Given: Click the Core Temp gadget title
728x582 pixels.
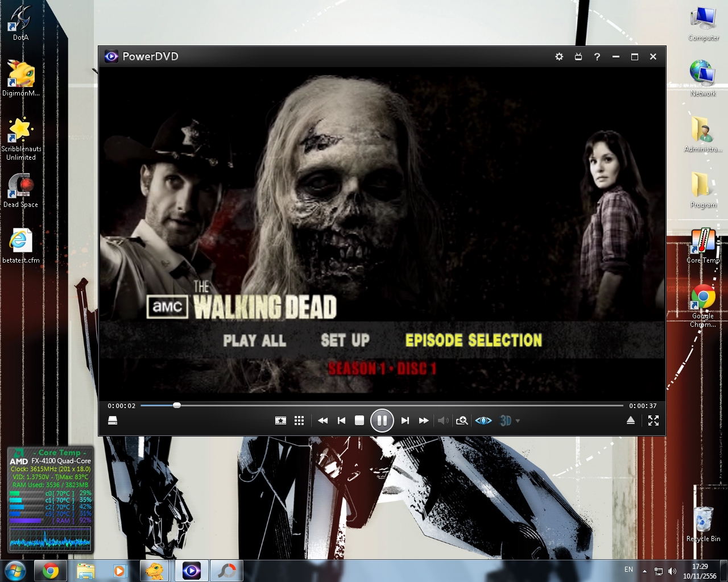Looking at the screenshot, I should click(x=60, y=452).
